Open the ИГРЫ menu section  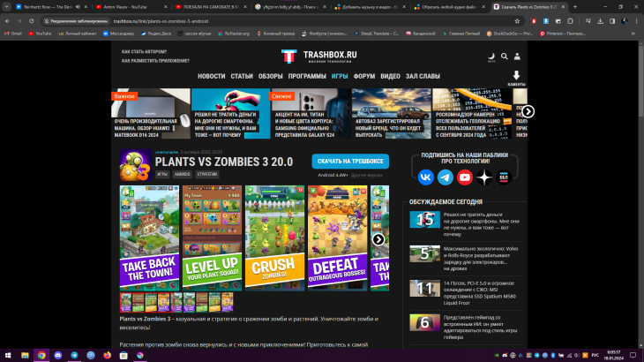point(340,77)
